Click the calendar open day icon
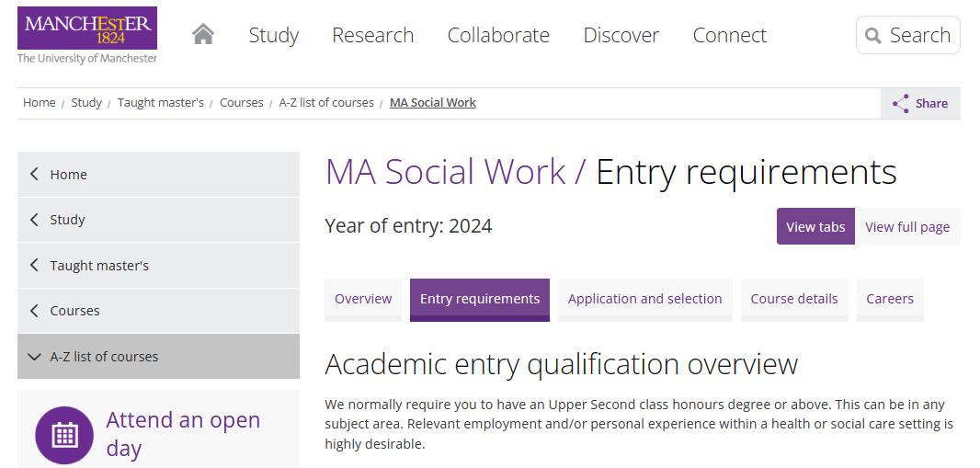Screen dimensions: 980x468 [63, 435]
